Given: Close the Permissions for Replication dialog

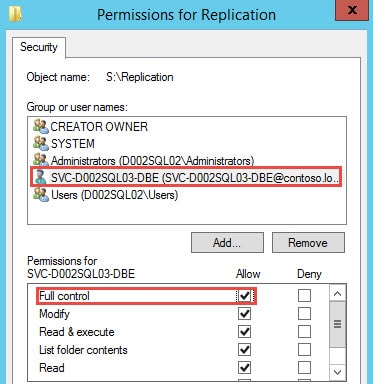Looking at the screenshot, I should coord(352,11).
